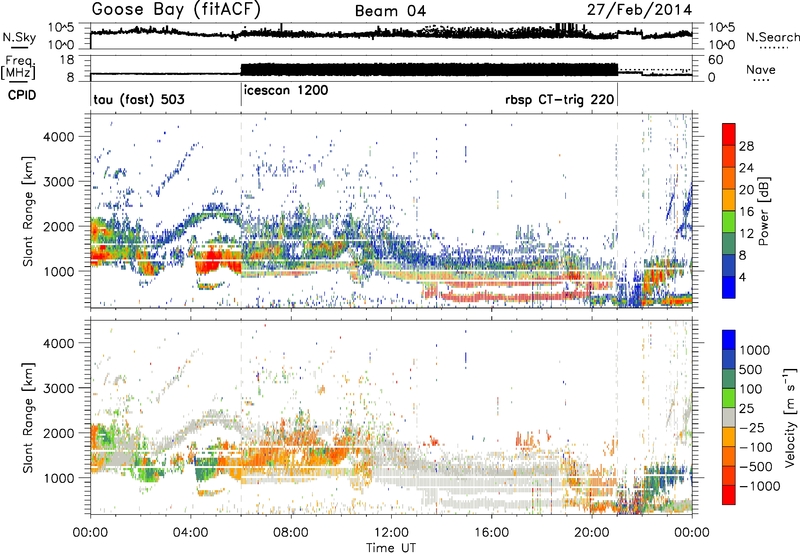Screen dimensions: 800x554
Task: Click the '2000' tick on the velocity panel
Action: (x=59, y=433)
